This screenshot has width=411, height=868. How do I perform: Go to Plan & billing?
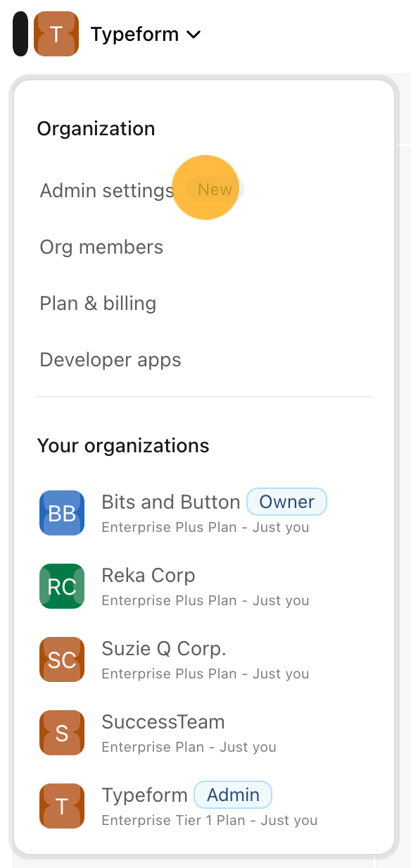pos(98,303)
